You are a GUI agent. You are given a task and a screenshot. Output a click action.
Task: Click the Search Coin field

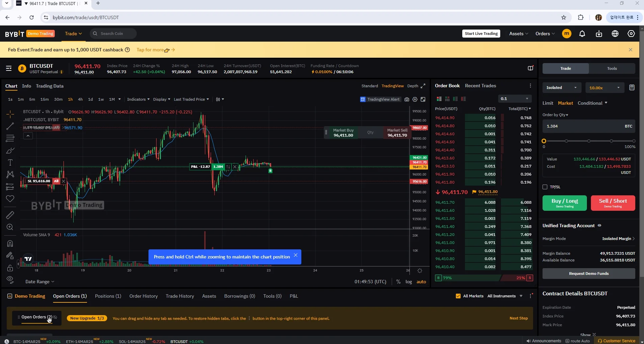pos(113,34)
